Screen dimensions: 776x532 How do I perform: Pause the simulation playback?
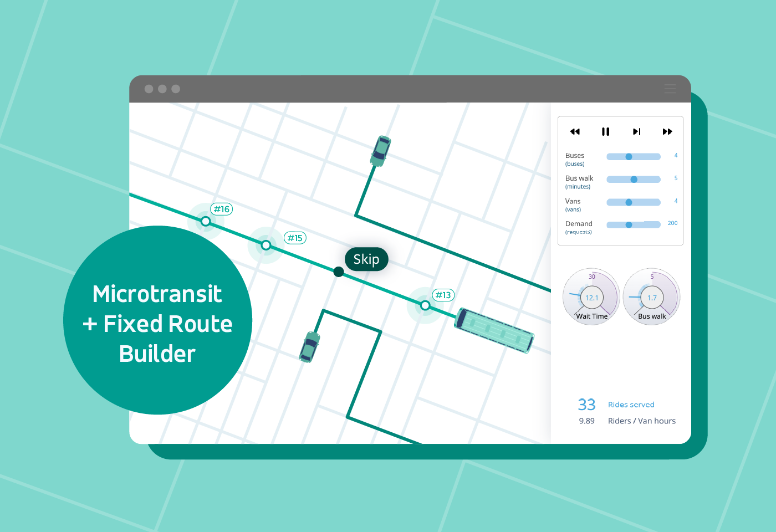point(605,131)
